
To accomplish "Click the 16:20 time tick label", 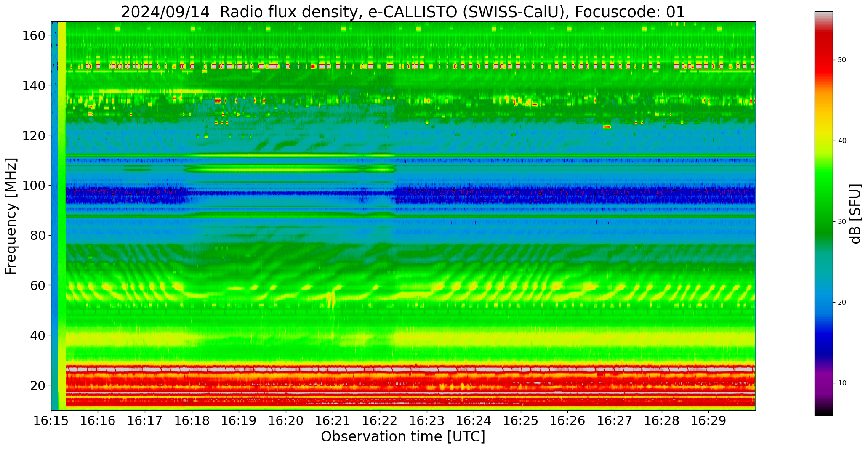I will point(286,420).
